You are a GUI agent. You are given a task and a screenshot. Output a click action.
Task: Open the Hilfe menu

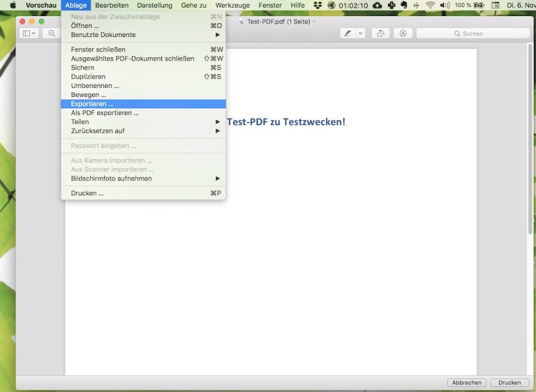(297, 5)
